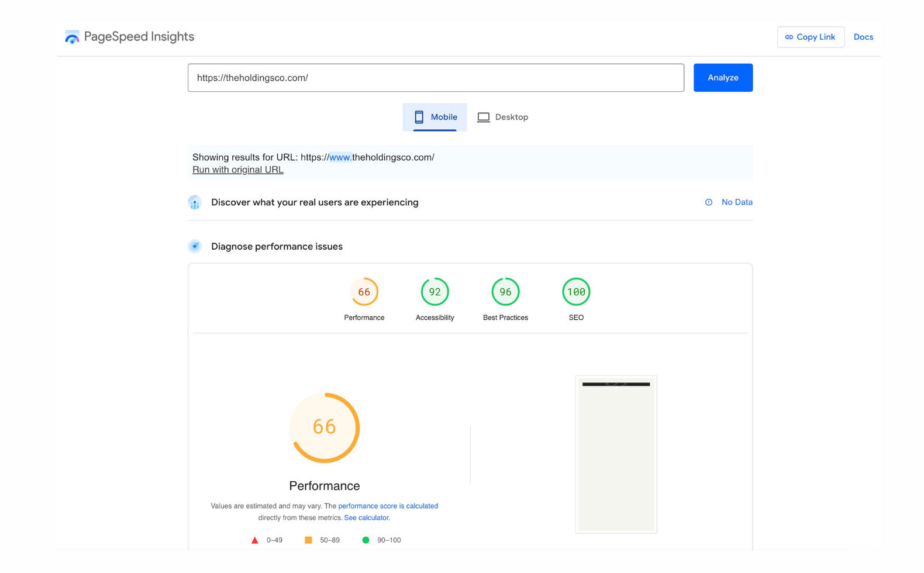Click the PageSpeed Insights title text
The height and width of the screenshot is (573, 924).
pos(139,37)
